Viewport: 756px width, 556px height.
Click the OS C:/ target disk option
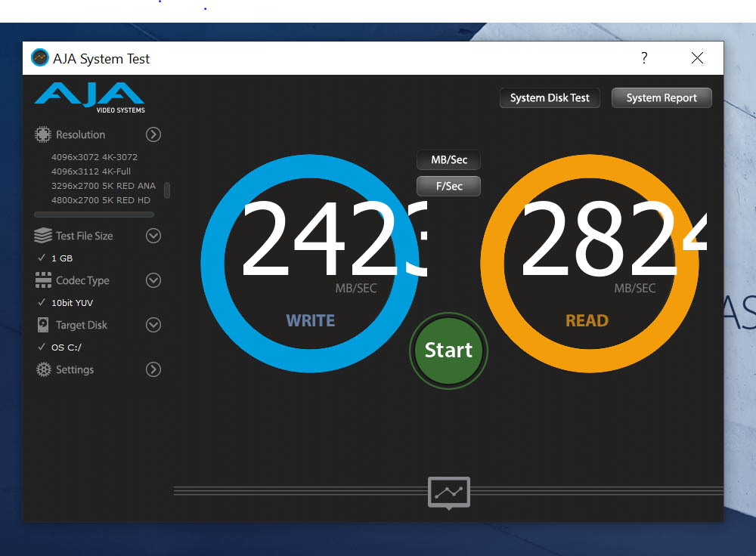(67, 347)
